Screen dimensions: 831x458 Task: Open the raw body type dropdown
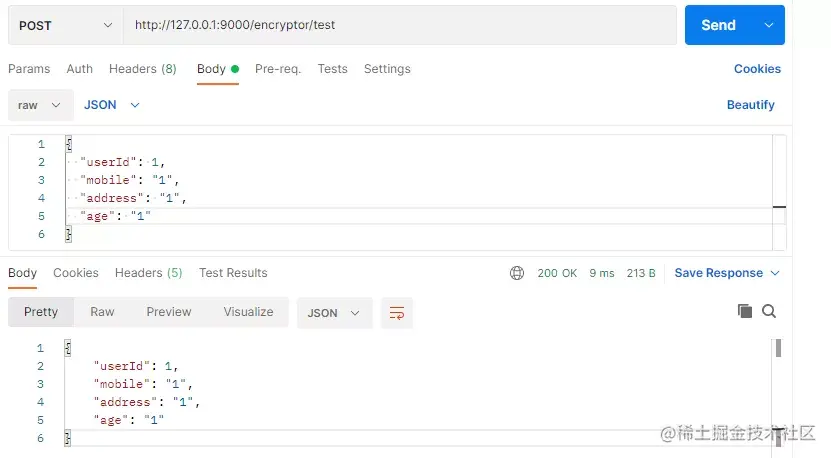(41, 105)
